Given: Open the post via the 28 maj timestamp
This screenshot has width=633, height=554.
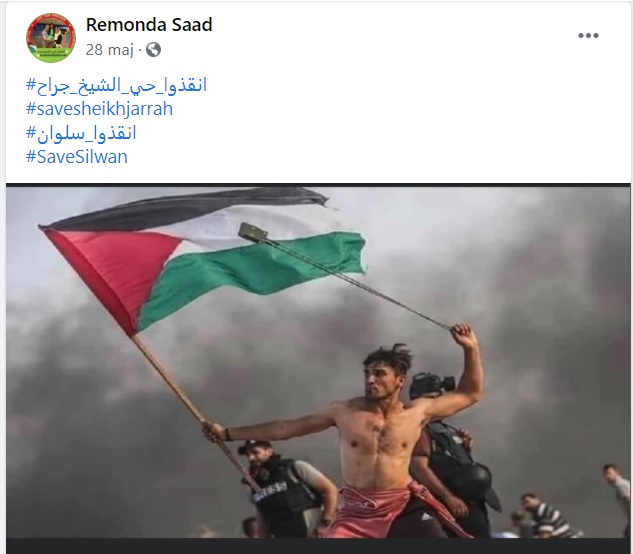Looking at the screenshot, I should pyautogui.click(x=109, y=50).
